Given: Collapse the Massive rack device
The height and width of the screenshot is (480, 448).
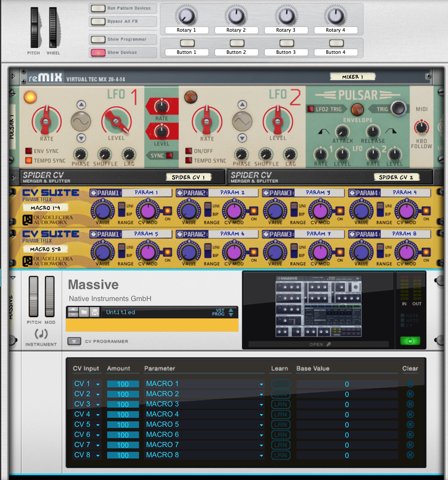Looking at the screenshot, I should coord(13,278).
